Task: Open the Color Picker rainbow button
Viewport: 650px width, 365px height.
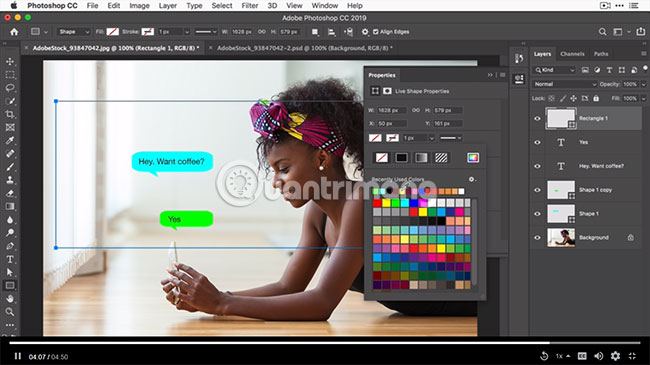Action: (x=473, y=158)
